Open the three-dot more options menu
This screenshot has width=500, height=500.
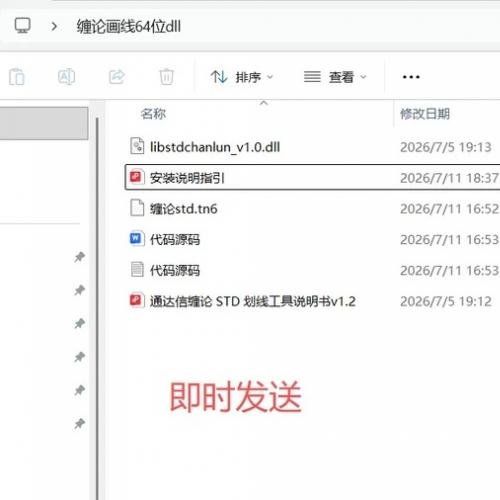(411, 77)
